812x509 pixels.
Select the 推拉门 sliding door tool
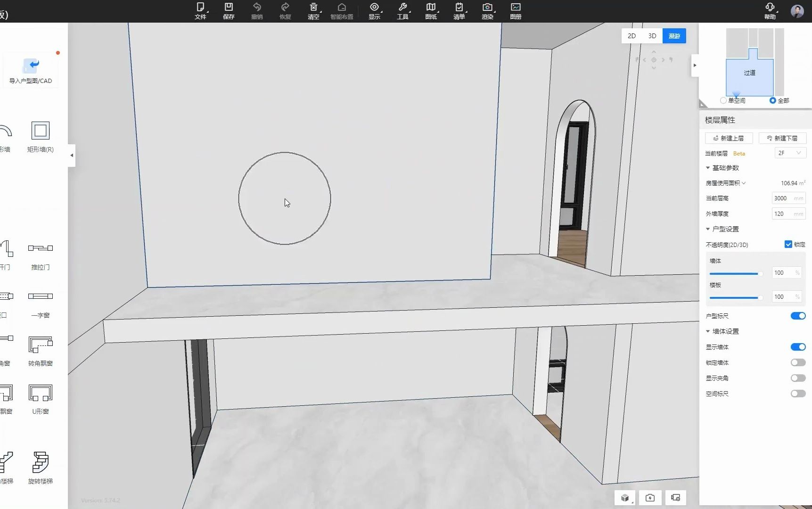click(x=40, y=256)
